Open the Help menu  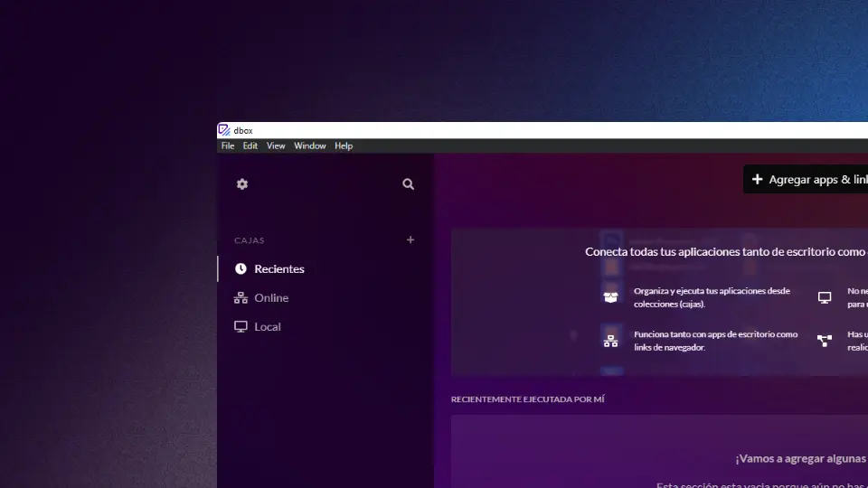click(x=344, y=146)
